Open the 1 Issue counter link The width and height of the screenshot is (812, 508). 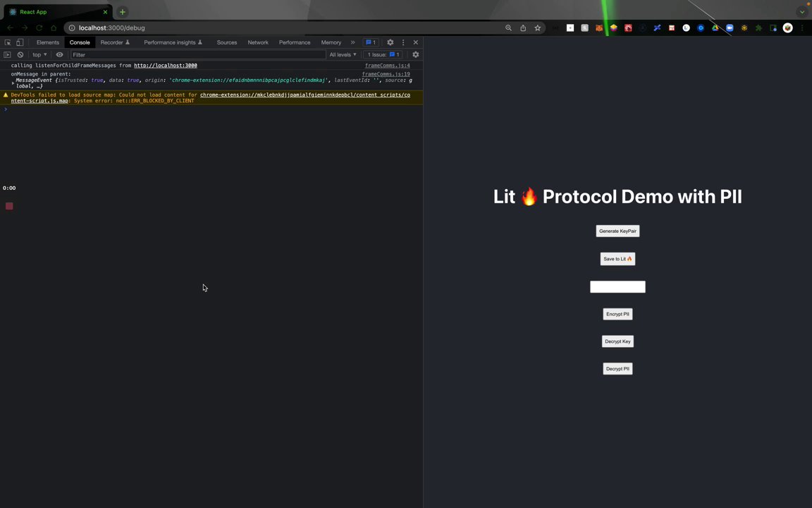383,54
